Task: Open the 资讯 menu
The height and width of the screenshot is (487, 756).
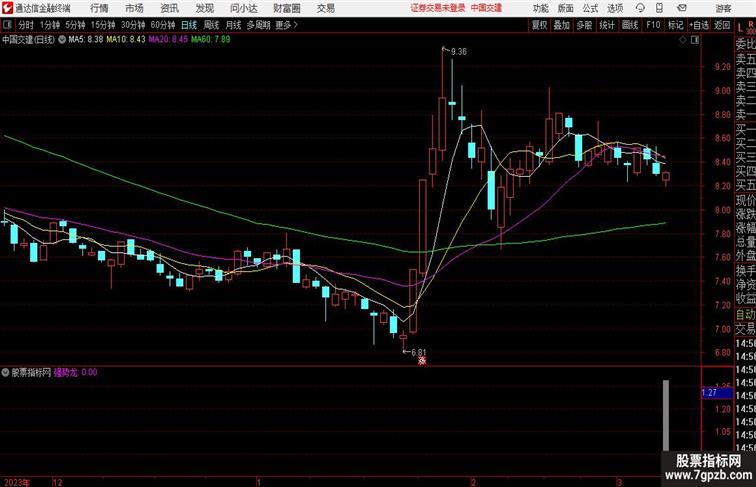Action: (169, 8)
